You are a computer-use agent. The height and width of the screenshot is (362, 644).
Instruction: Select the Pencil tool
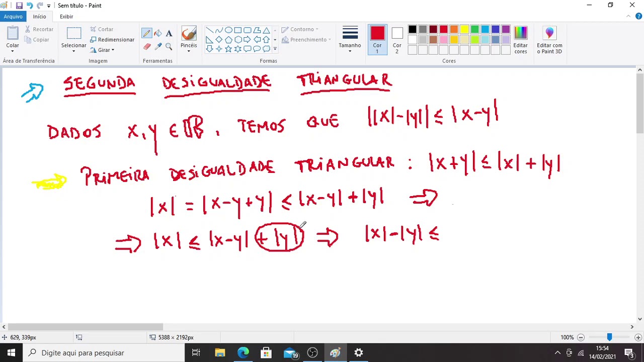(x=146, y=34)
